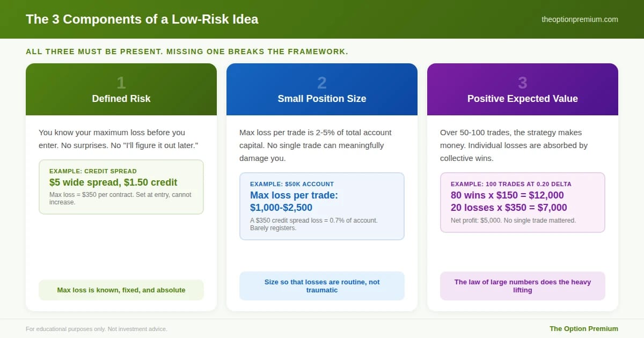The height and width of the screenshot is (338, 644).
Task: Click 'Max loss per trade: $1,000-$2,500' text
Action: [294, 201]
